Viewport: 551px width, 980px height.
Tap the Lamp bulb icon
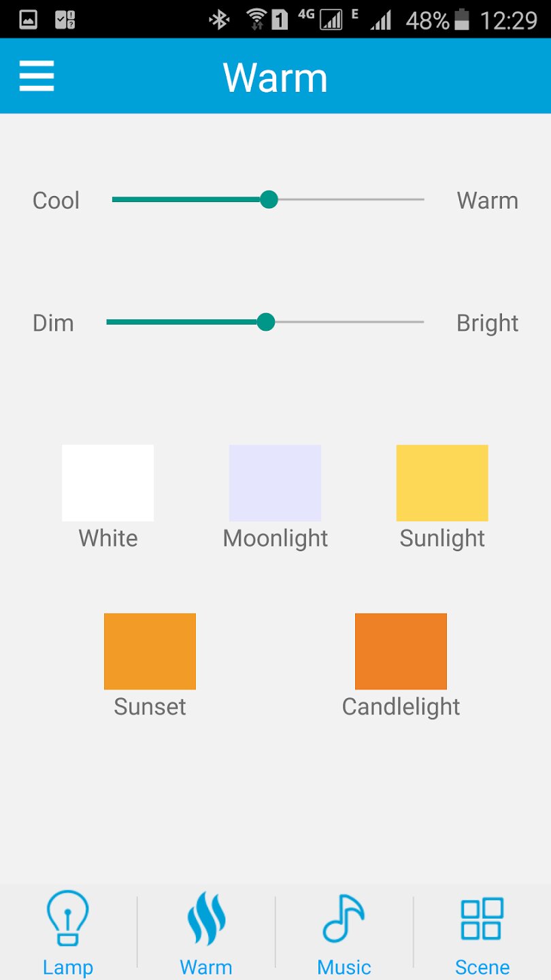click(x=67, y=918)
